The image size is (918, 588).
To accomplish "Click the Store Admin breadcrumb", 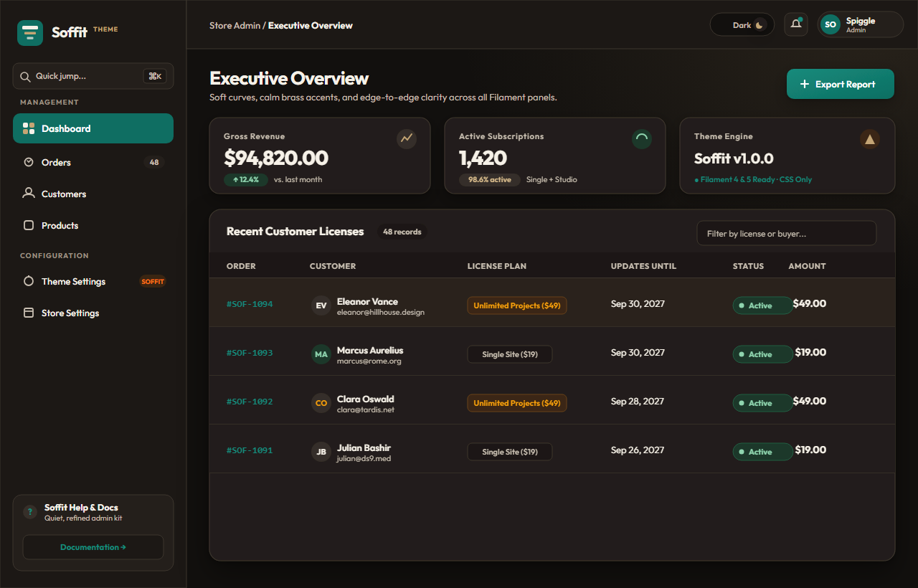I will coord(235,25).
